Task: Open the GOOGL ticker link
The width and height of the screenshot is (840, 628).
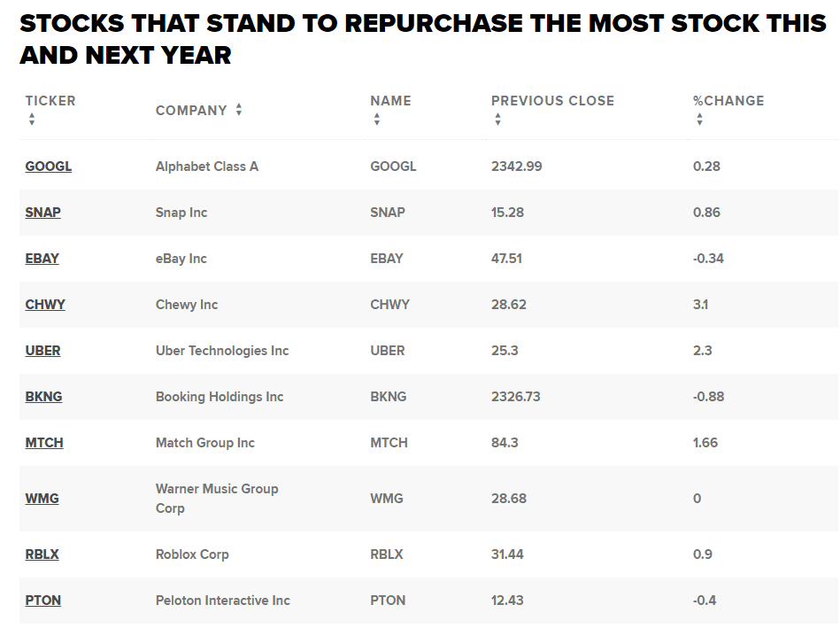Action: (49, 167)
